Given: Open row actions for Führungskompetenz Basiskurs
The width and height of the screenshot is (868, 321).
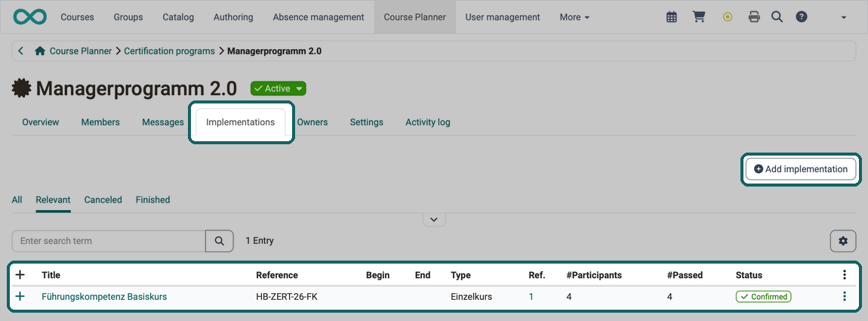Looking at the screenshot, I should pos(844,297).
